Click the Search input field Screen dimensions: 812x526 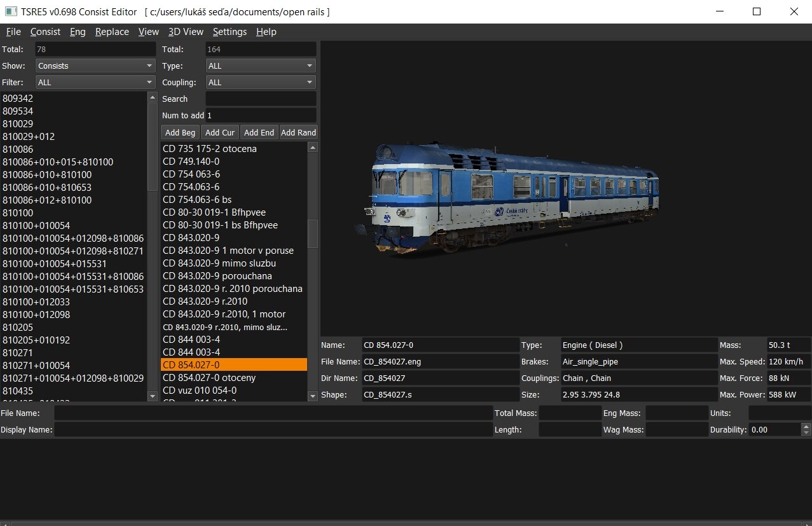coord(261,99)
